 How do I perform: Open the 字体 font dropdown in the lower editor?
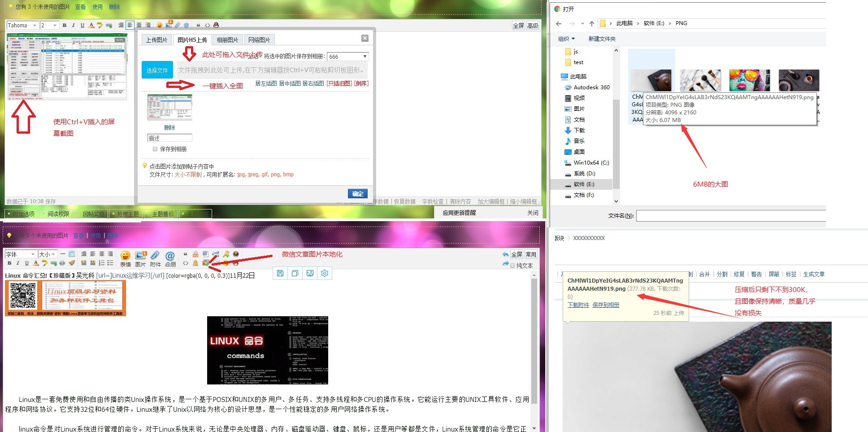(x=20, y=254)
